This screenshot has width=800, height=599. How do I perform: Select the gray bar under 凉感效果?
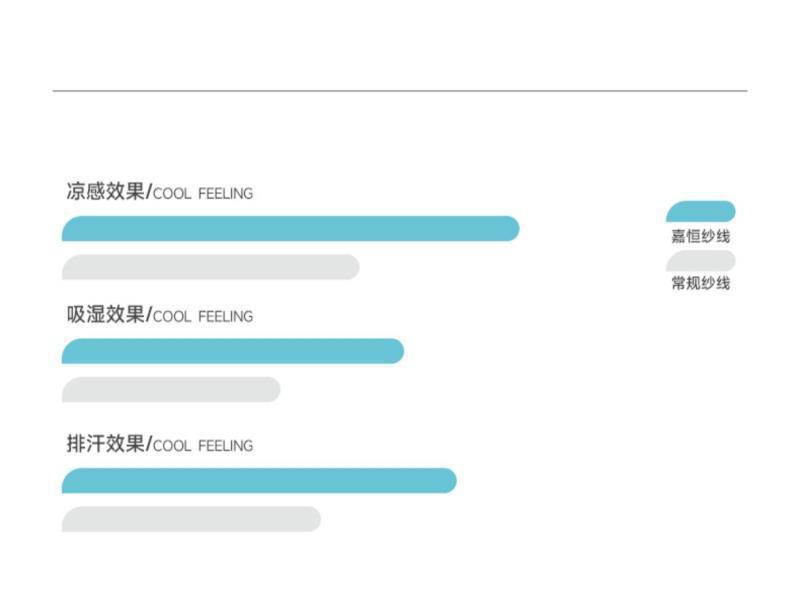(210, 267)
